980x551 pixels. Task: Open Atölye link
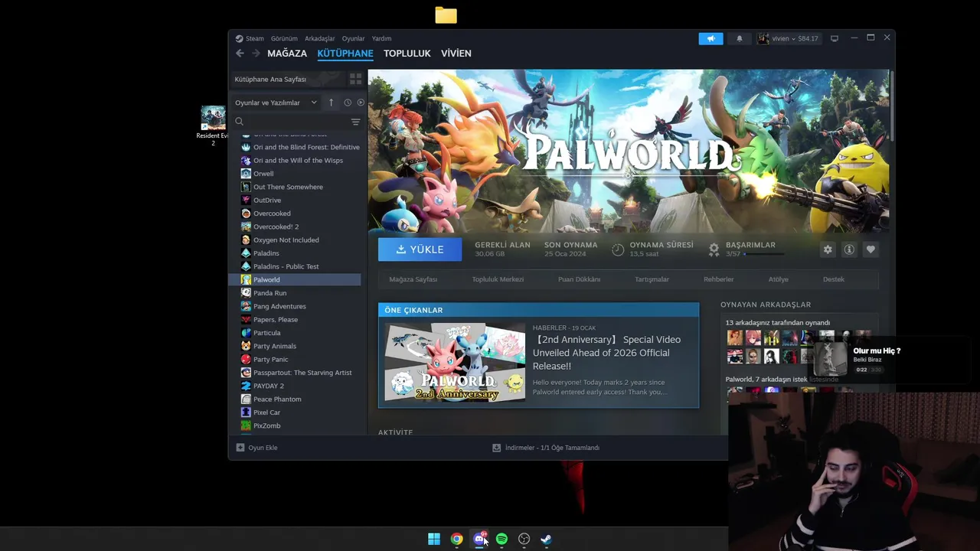pyautogui.click(x=779, y=279)
